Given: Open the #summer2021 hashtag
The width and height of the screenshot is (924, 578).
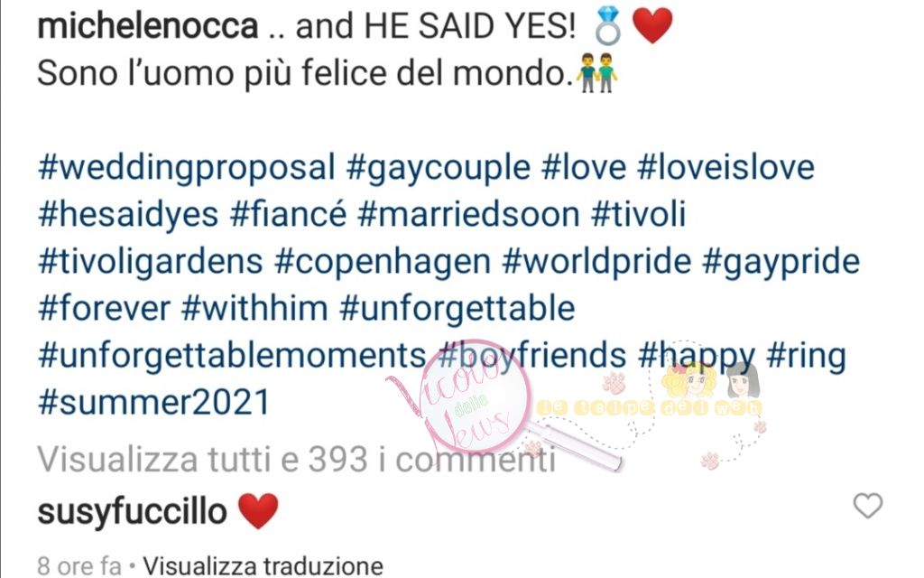Looking at the screenshot, I should 153,403.
